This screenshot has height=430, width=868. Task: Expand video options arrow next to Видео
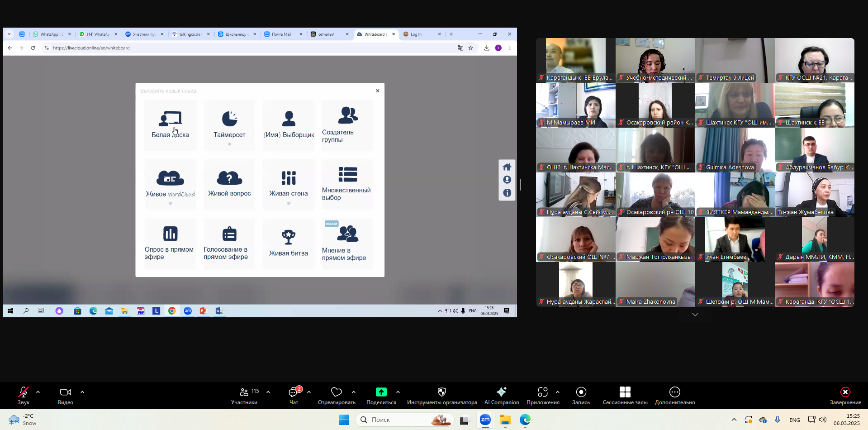(x=82, y=392)
